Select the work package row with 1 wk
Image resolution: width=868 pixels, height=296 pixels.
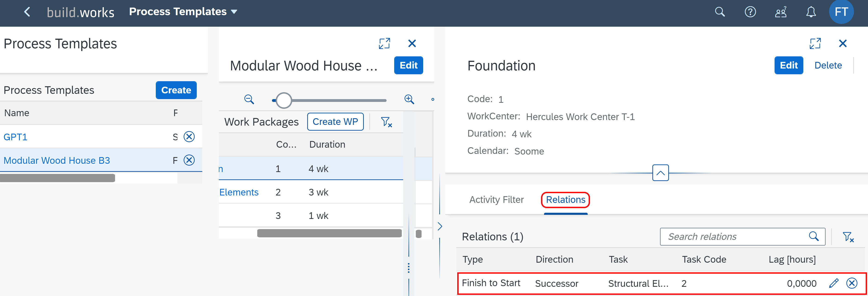point(311,216)
